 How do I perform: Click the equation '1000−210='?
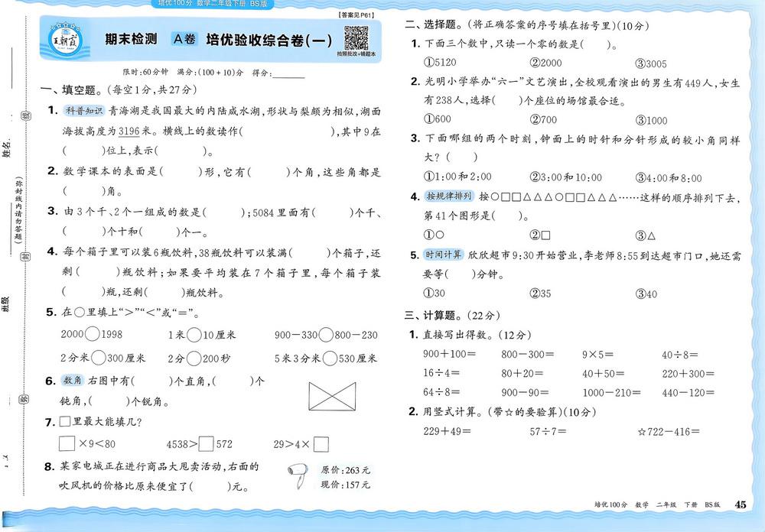[x=611, y=393]
